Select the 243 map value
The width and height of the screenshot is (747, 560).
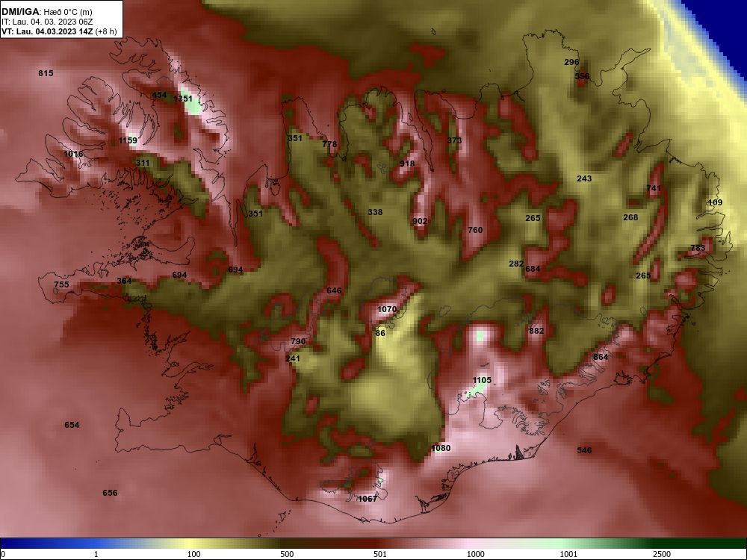coord(585,178)
